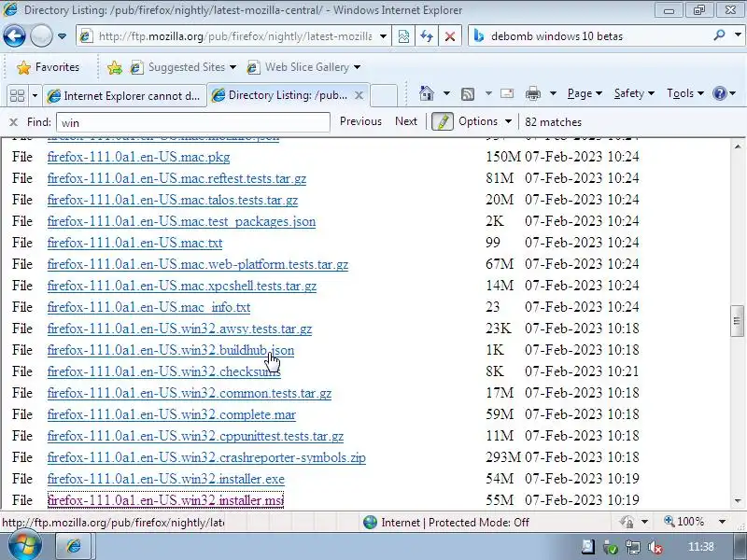Go back with the Back arrow button

[x=14, y=36]
